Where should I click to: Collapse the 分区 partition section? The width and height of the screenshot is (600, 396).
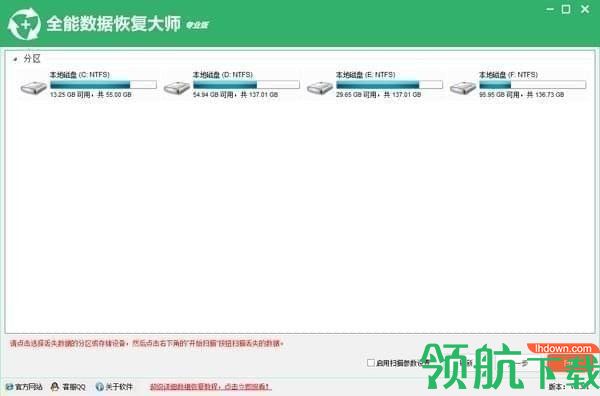(x=15, y=59)
